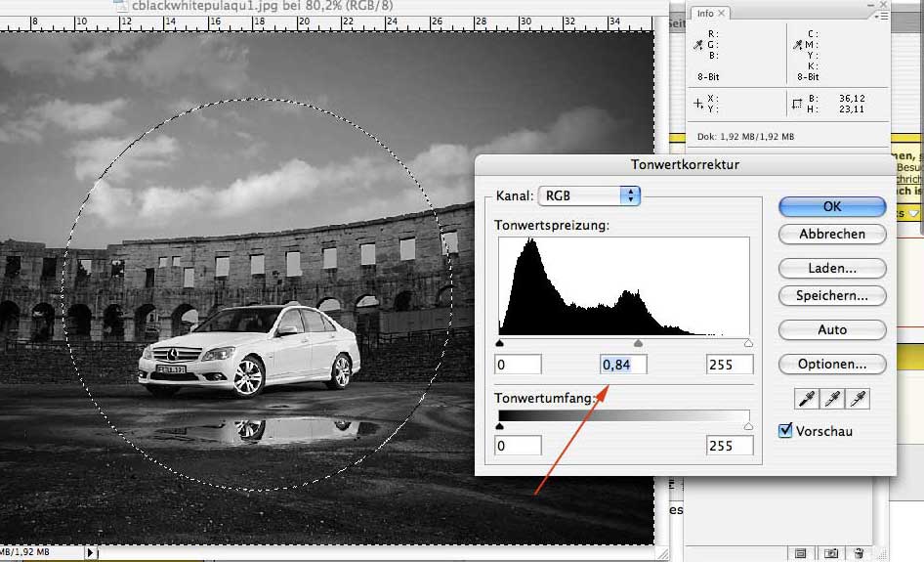Image resolution: width=924 pixels, height=562 pixels.
Task: Click the camera snapshot icon
Action: pyautogui.click(x=830, y=553)
